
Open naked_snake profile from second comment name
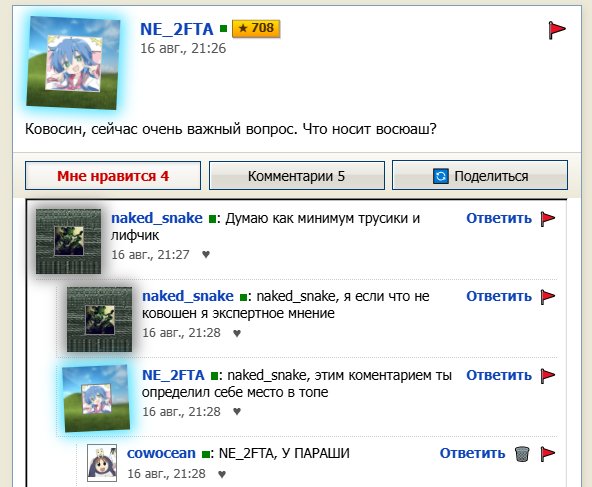tap(188, 297)
